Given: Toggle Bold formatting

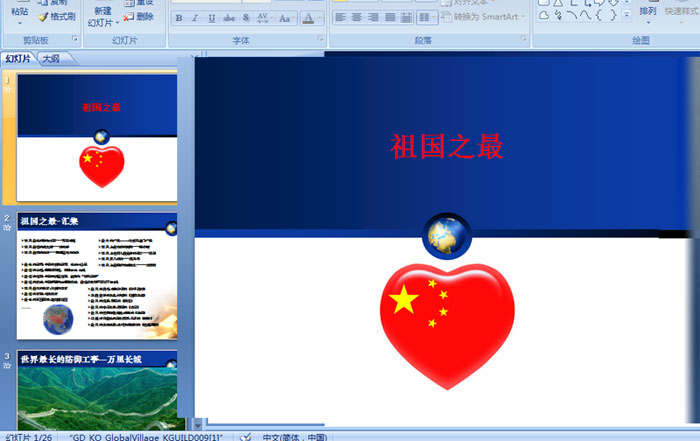Looking at the screenshot, I should pos(179,18).
